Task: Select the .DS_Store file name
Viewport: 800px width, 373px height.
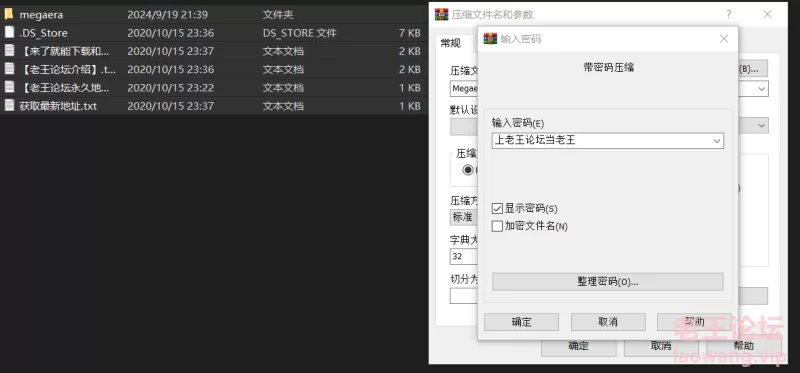Action: [x=43, y=33]
